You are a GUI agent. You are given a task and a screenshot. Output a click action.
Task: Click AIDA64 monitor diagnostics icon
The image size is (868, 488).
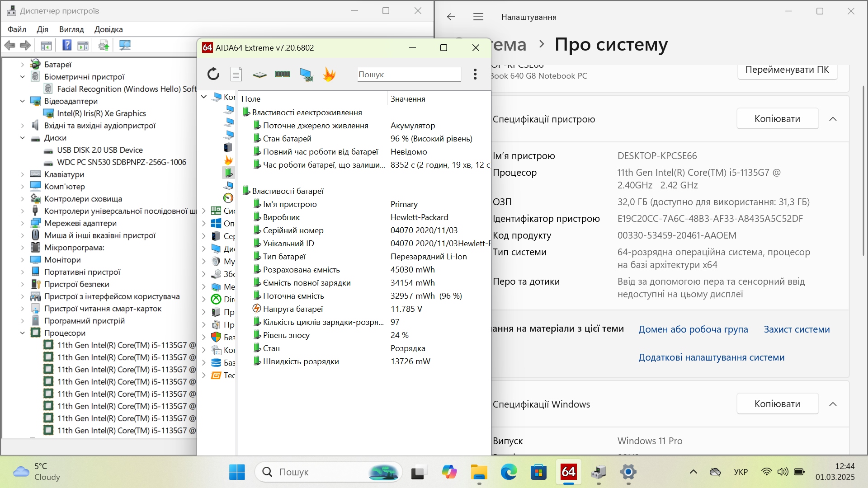[306, 75]
